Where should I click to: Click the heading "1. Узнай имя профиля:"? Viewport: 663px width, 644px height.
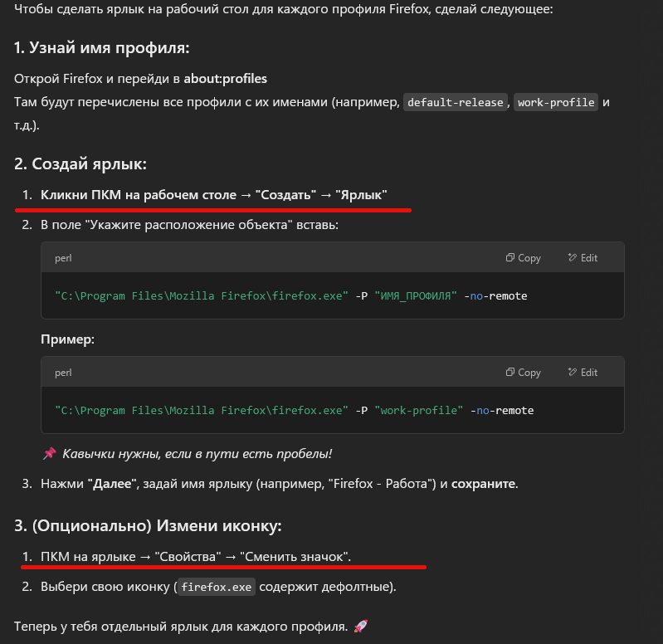[101, 48]
